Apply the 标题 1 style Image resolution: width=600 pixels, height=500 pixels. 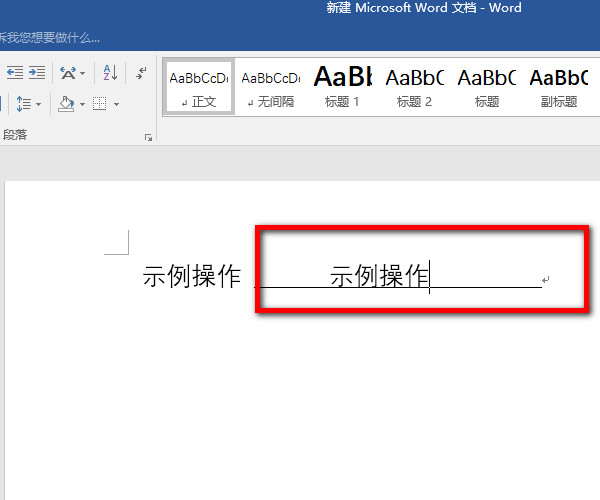click(342, 88)
